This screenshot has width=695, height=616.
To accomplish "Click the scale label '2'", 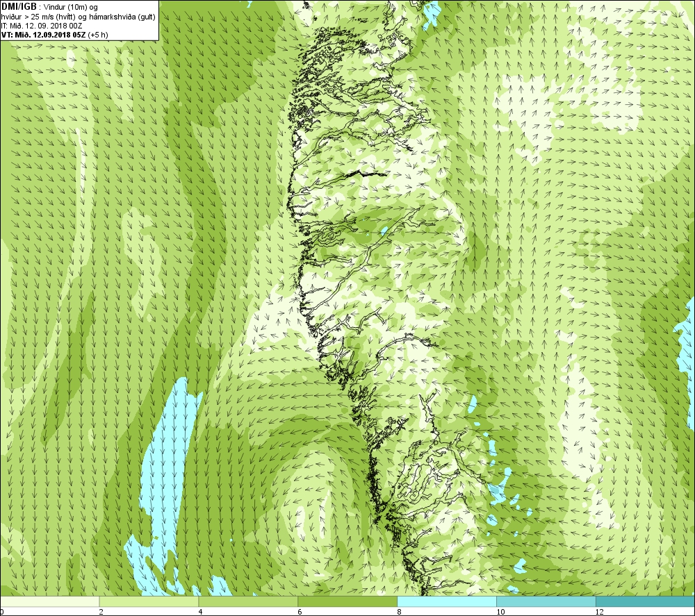I will pos(101,612).
